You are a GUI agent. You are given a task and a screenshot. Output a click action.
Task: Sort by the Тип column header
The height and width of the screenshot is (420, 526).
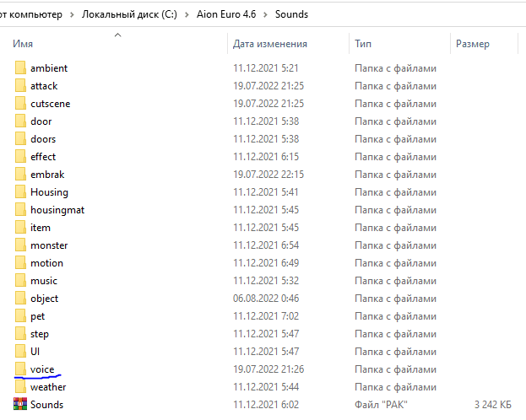(364, 44)
